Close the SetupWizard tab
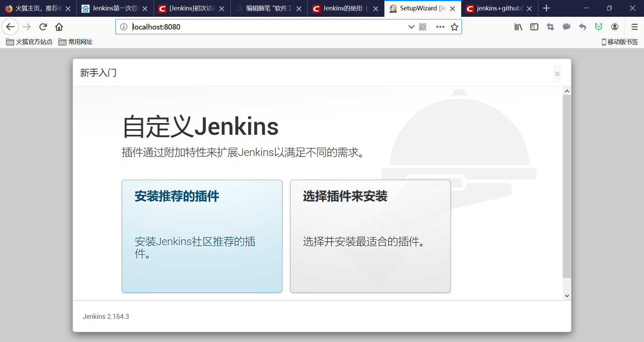The height and width of the screenshot is (342, 644). point(452,9)
